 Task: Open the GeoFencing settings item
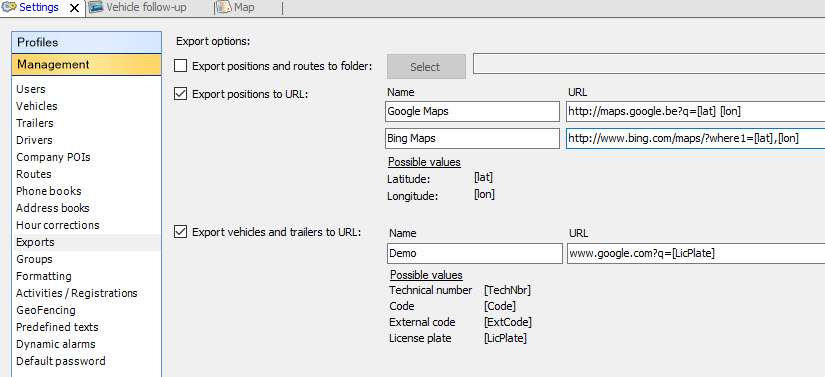(x=46, y=310)
